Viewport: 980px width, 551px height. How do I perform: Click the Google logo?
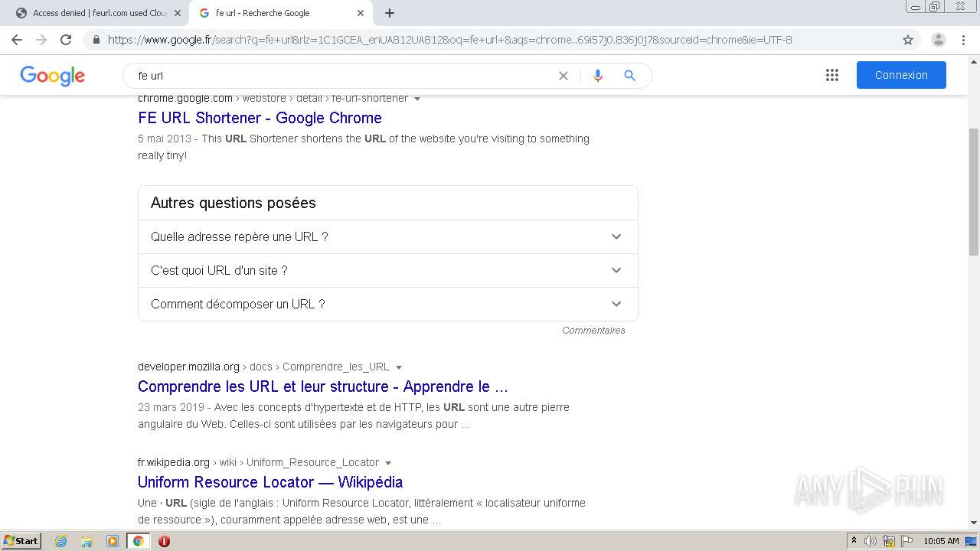click(53, 76)
